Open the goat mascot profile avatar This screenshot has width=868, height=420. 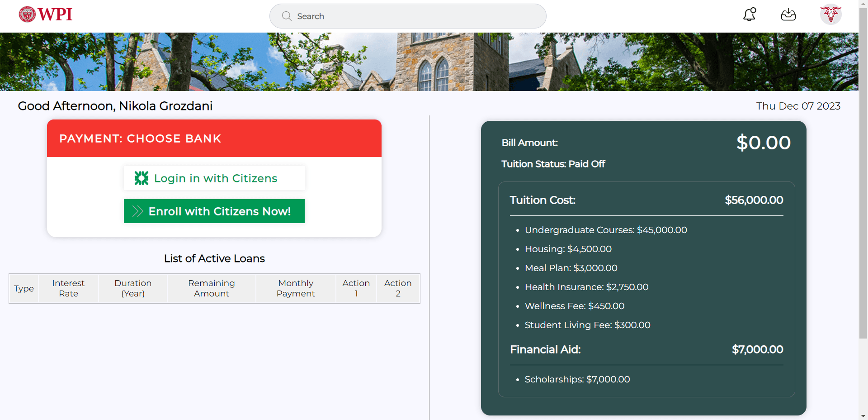pyautogui.click(x=830, y=14)
